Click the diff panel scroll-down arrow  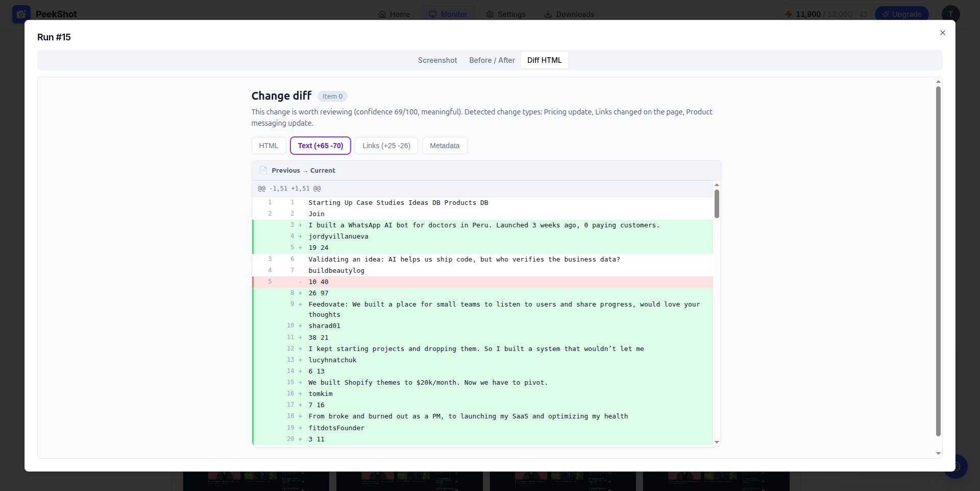[x=717, y=442]
